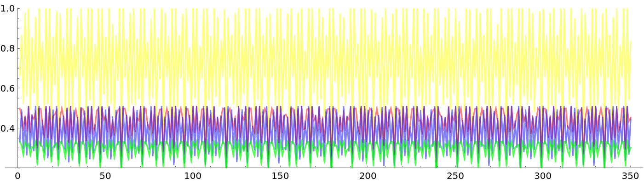Click the vertical y-axis line
The width and height of the screenshot is (644, 184).
[x=18, y=92]
